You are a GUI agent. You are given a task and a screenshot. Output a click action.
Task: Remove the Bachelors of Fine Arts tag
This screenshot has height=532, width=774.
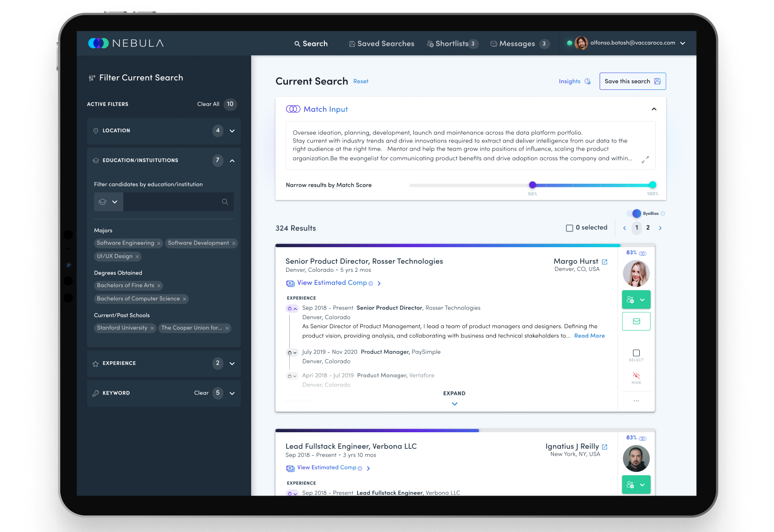tap(159, 286)
